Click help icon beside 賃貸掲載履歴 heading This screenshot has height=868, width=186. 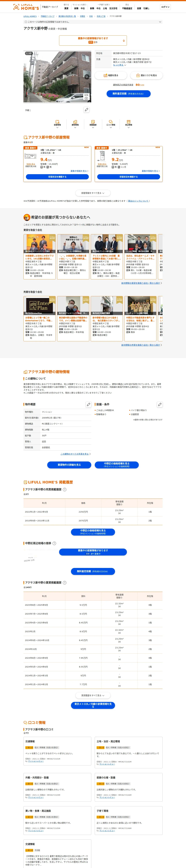(x=64, y=583)
